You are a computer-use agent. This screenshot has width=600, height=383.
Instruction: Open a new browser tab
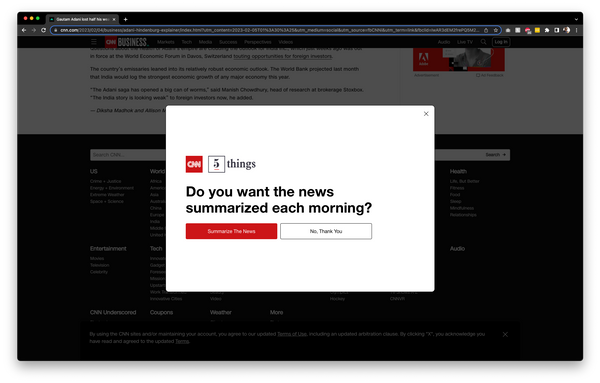point(126,19)
